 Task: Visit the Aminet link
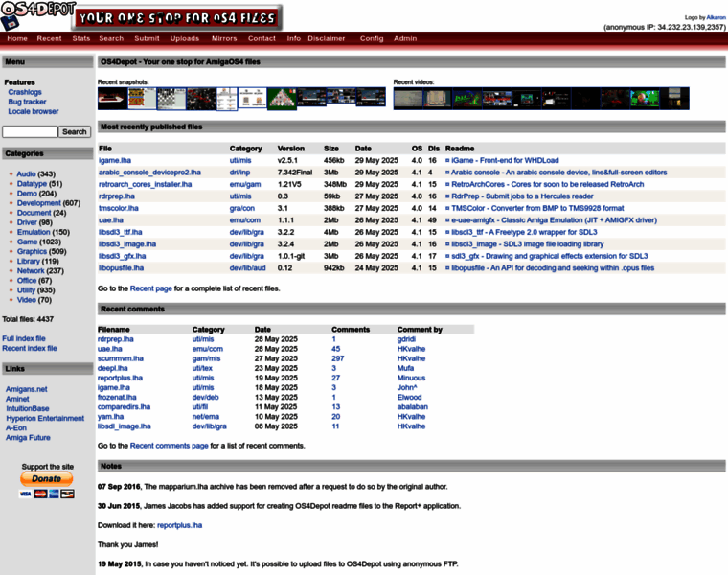click(17, 399)
